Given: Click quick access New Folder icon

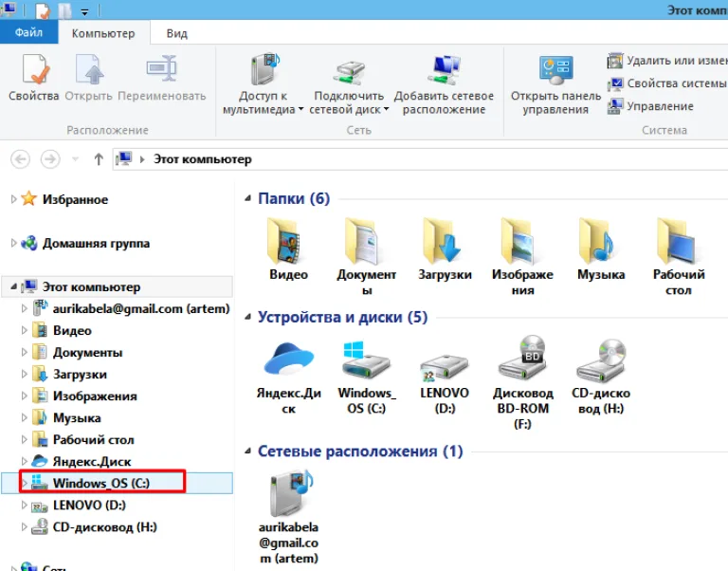Looking at the screenshot, I should pyautogui.click(x=64, y=10).
